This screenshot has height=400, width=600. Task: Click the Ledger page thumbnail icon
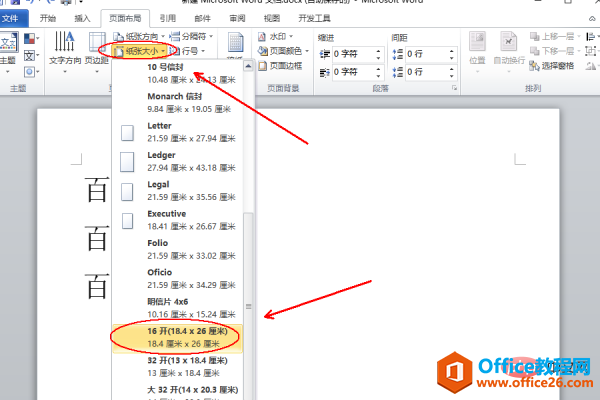coord(127,162)
